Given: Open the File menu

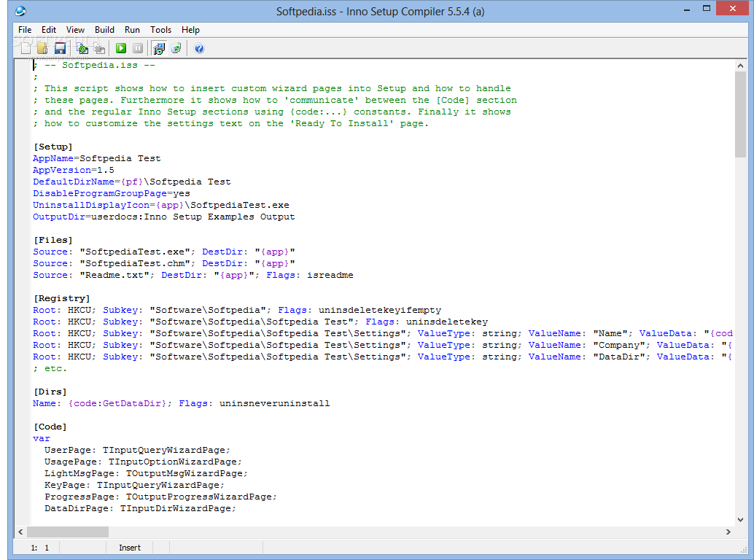Looking at the screenshot, I should click(x=25, y=30).
